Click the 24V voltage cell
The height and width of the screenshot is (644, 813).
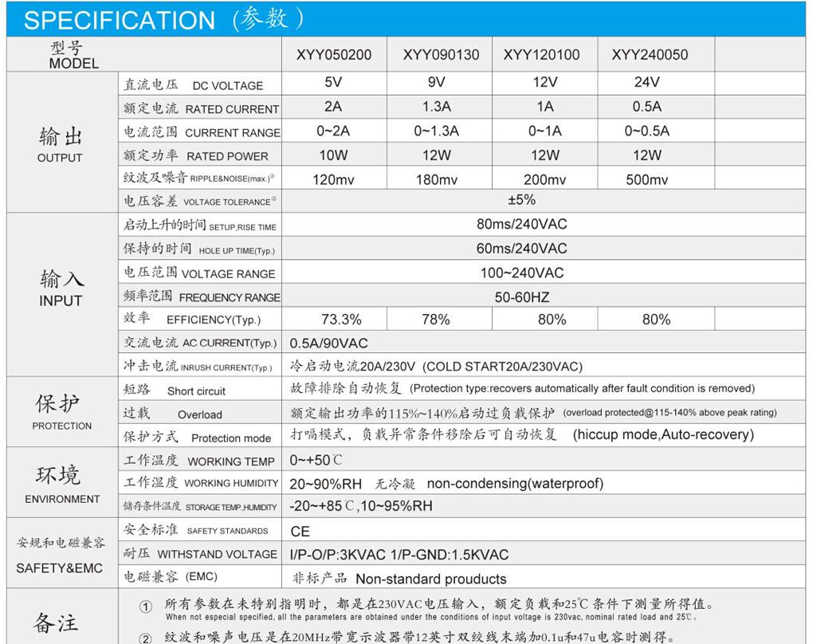647,82
